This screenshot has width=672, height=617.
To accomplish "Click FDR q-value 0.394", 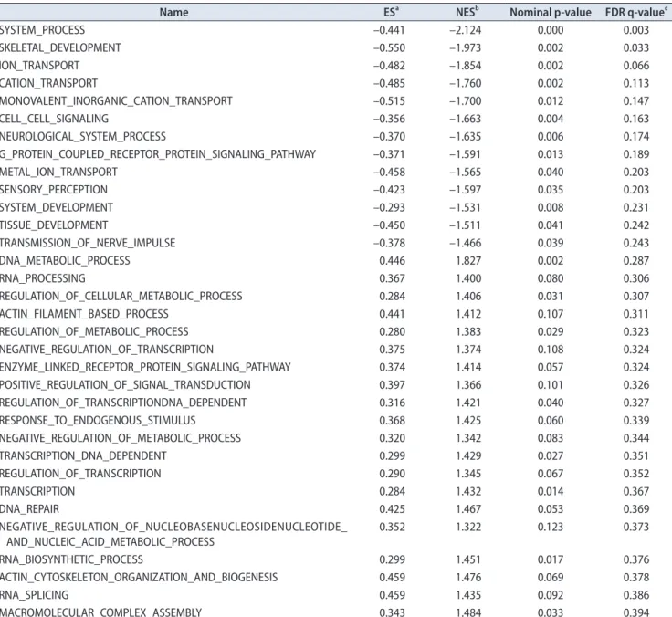I will pyautogui.click(x=636, y=612).
